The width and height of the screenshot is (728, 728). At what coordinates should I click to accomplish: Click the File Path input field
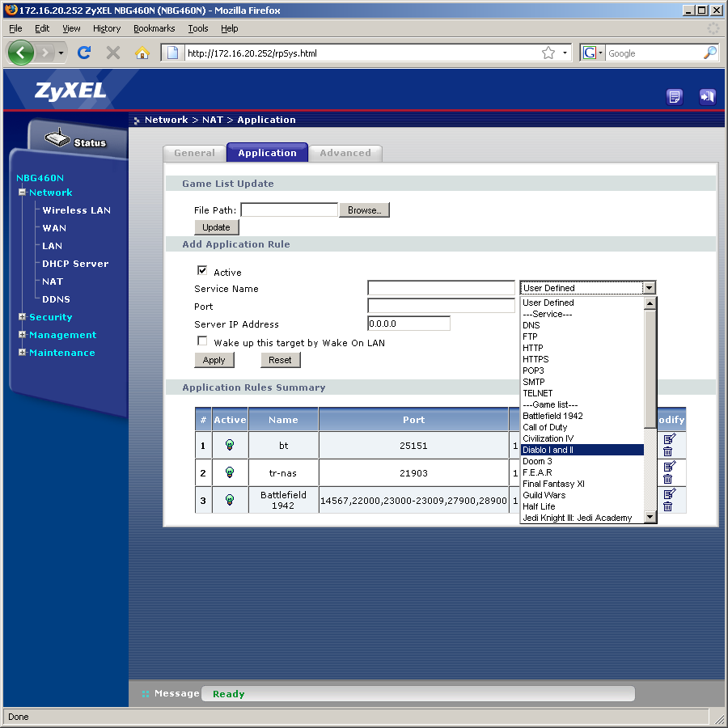pyautogui.click(x=290, y=210)
